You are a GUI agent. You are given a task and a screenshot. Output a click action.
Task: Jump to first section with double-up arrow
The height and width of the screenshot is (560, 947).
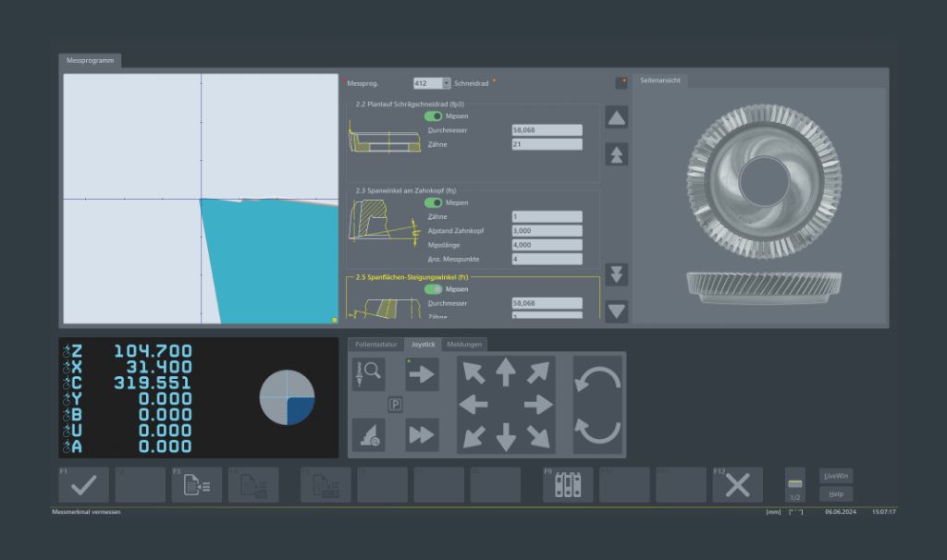point(617,154)
